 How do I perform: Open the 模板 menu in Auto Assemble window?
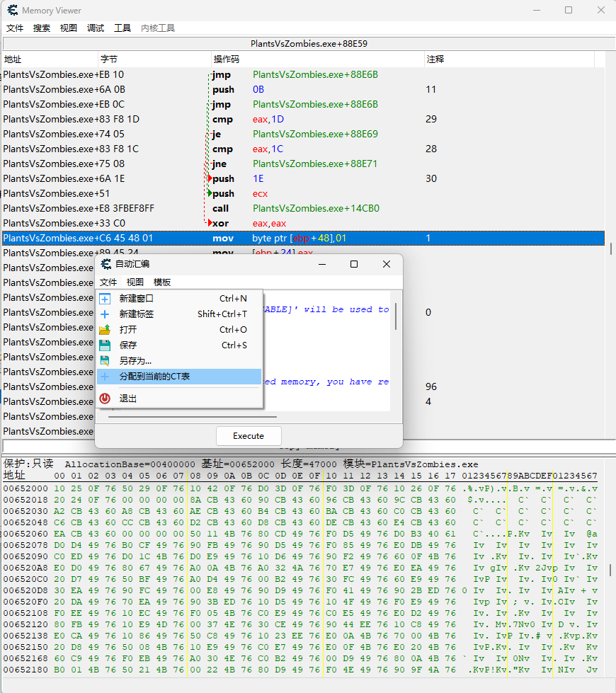coord(162,282)
